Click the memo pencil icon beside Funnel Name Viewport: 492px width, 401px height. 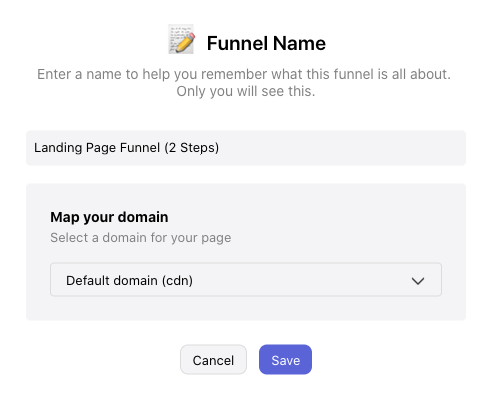(181, 39)
